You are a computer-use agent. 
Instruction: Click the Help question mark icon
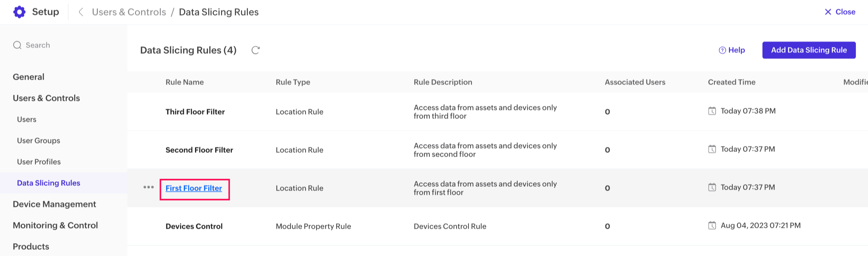tap(722, 50)
